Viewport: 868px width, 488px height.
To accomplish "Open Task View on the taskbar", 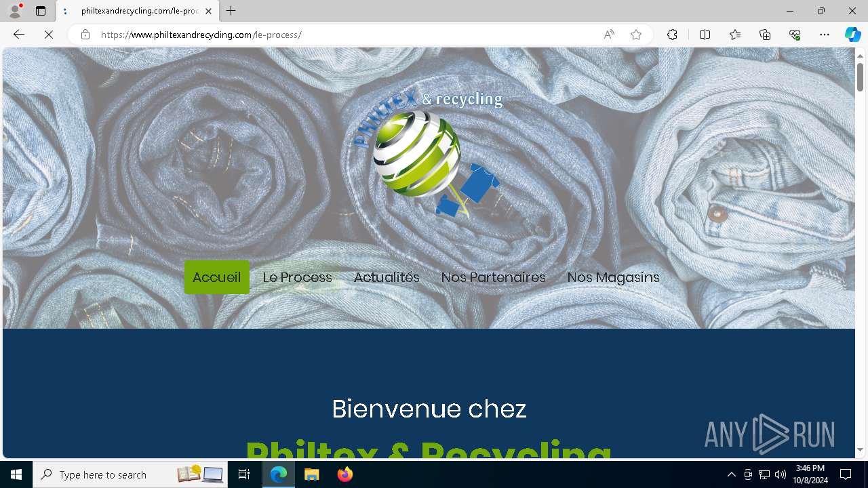I will pos(244,474).
